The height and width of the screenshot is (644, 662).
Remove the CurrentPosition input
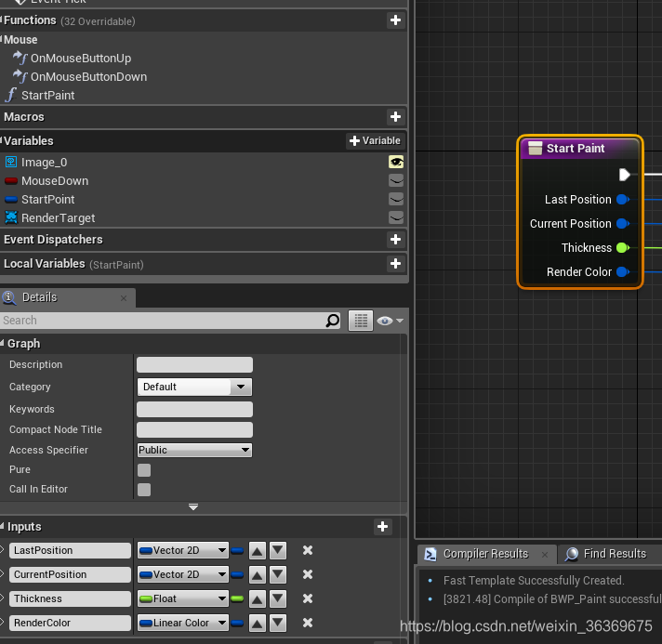308,574
